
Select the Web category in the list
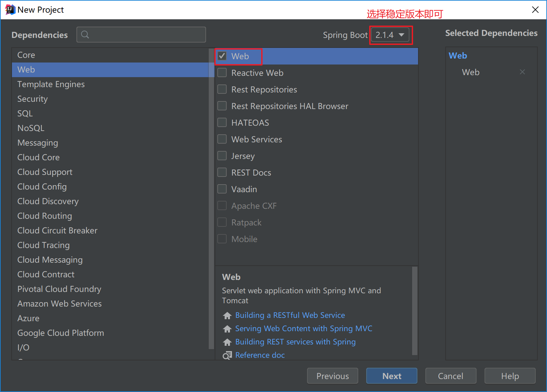coord(110,69)
